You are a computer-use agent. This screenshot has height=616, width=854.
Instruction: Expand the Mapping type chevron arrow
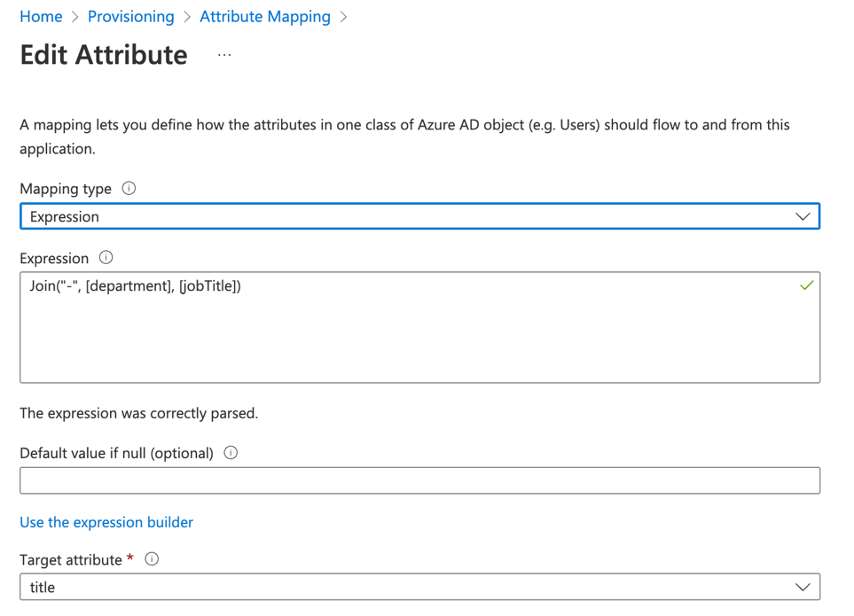(x=803, y=215)
